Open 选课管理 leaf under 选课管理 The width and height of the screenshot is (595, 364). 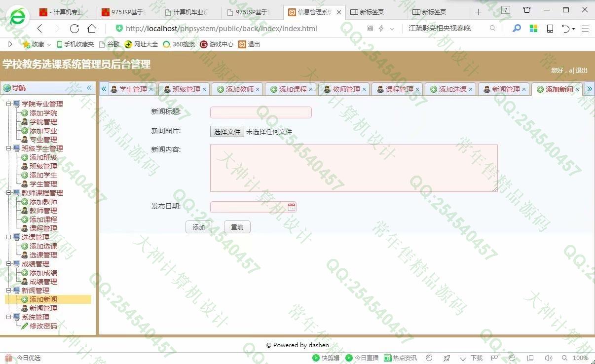click(x=43, y=255)
